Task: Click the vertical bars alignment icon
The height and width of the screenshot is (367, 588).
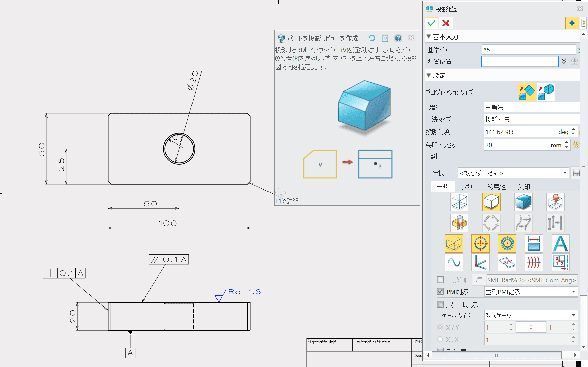Action: click(x=555, y=222)
